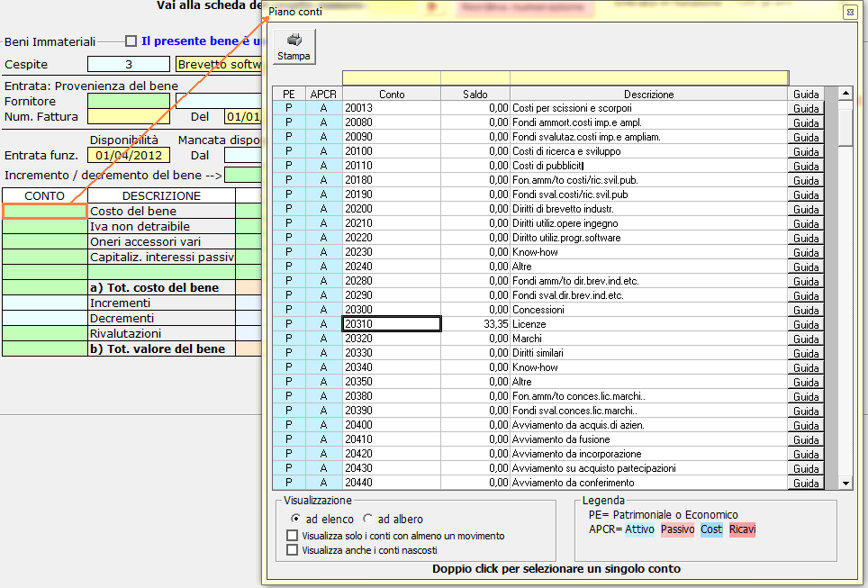Click the Fornitore code field
This screenshot has height=588, width=868.
129,101
